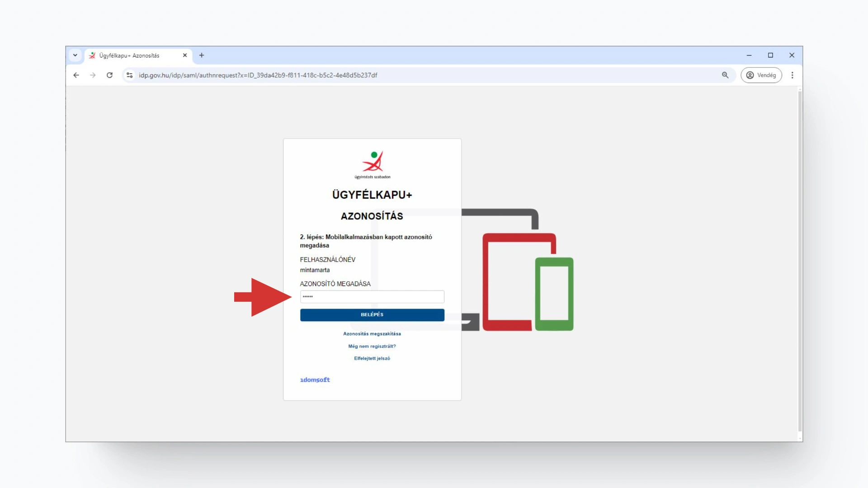
Task: Click the browser back arrow
Action: click(x=76, y=75)
